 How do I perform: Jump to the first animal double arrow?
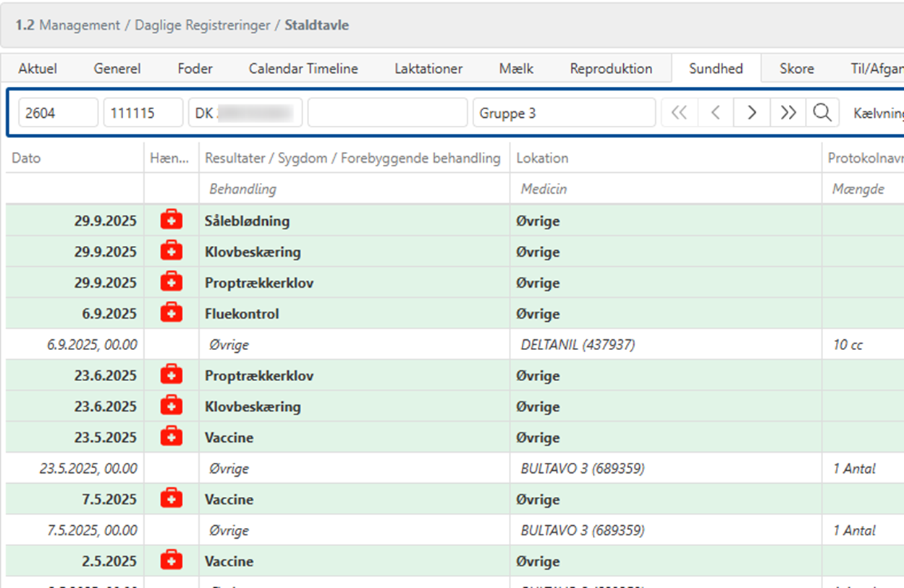tap(679, 113)
